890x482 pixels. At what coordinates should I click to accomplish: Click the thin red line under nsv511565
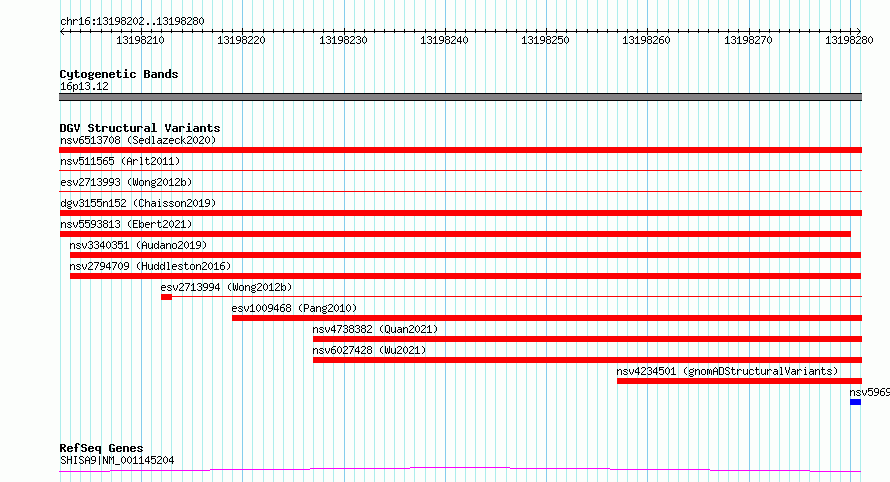point(460,170)
